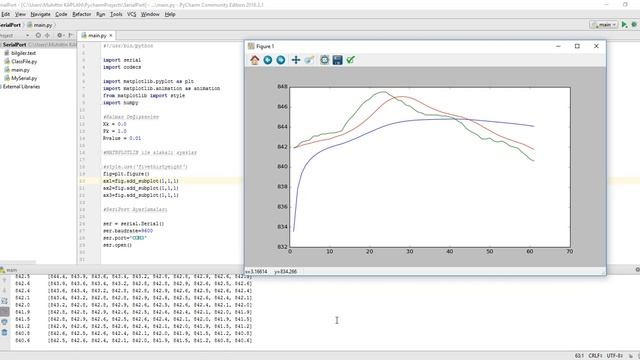The height and width of the screenshot is (360, 640).
Task: Select the Zoom to rectangle tool
Action: pos(309,60)
